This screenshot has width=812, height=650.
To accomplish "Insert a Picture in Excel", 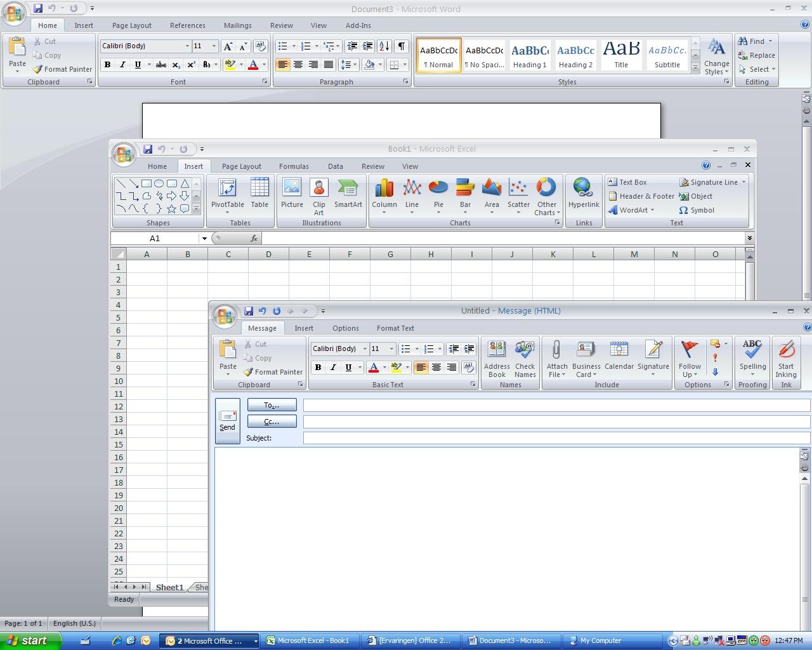I will (292, 193).
